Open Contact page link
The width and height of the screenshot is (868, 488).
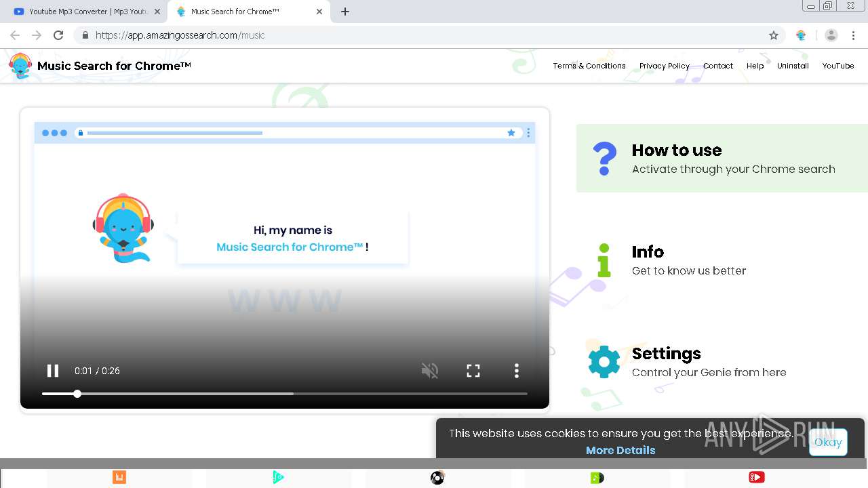[x=718, y=66]
